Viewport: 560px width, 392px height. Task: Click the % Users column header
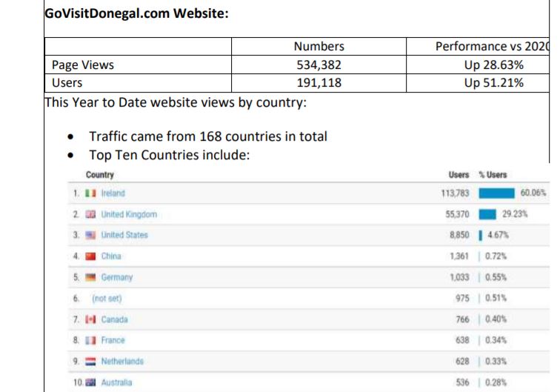493,175
